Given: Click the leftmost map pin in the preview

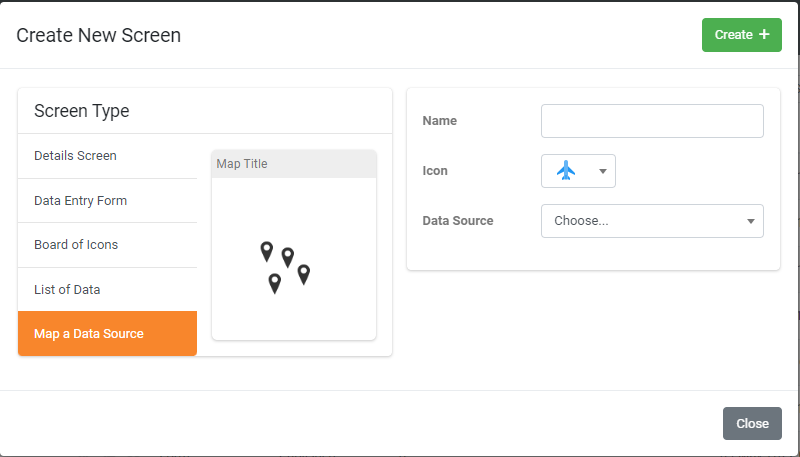Looking at the screenshot, I should (x=266, y=251).
